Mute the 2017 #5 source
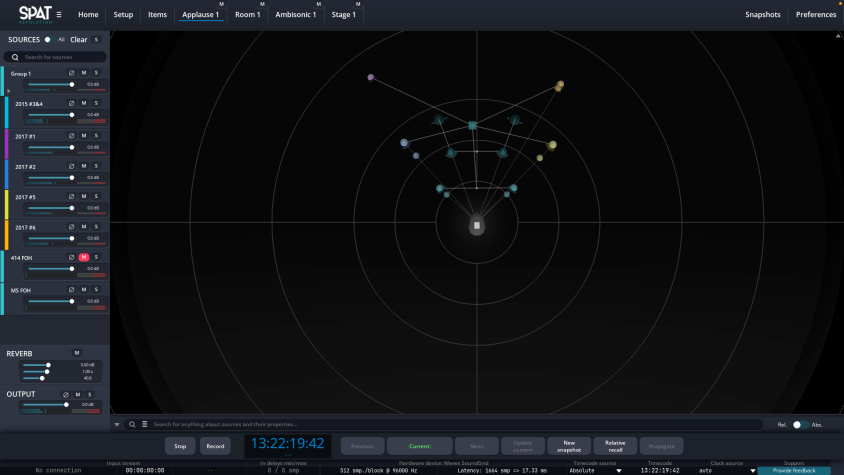Image resolution: width=844 pixels, height=475 pixels. click(x=84, y=197)
